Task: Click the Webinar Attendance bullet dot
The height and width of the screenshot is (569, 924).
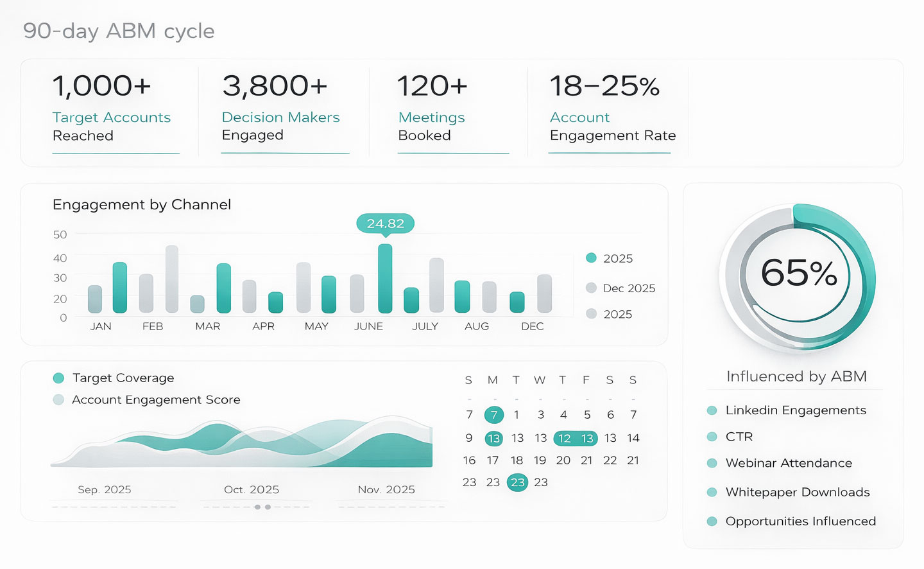Action: click(712, 463)
